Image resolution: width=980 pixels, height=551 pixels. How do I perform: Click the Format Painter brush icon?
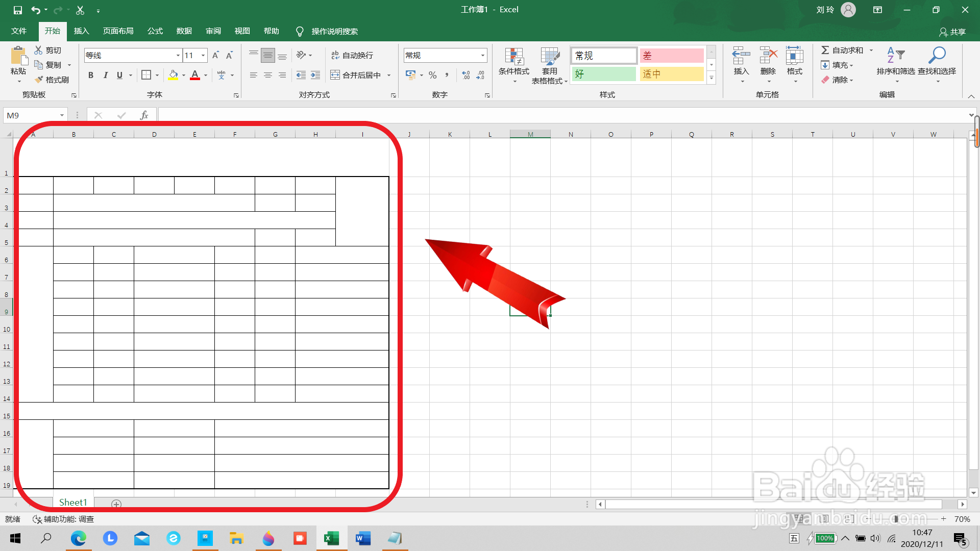point(39,80)
